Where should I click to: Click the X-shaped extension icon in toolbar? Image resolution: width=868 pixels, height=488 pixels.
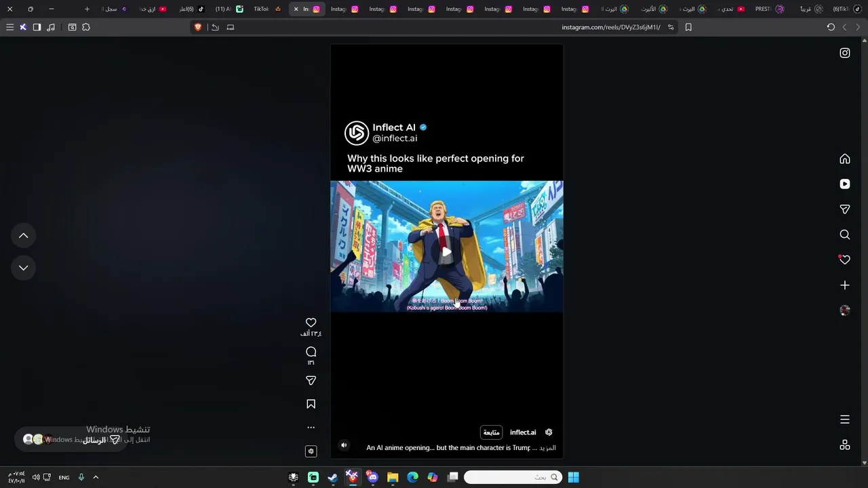23,27
